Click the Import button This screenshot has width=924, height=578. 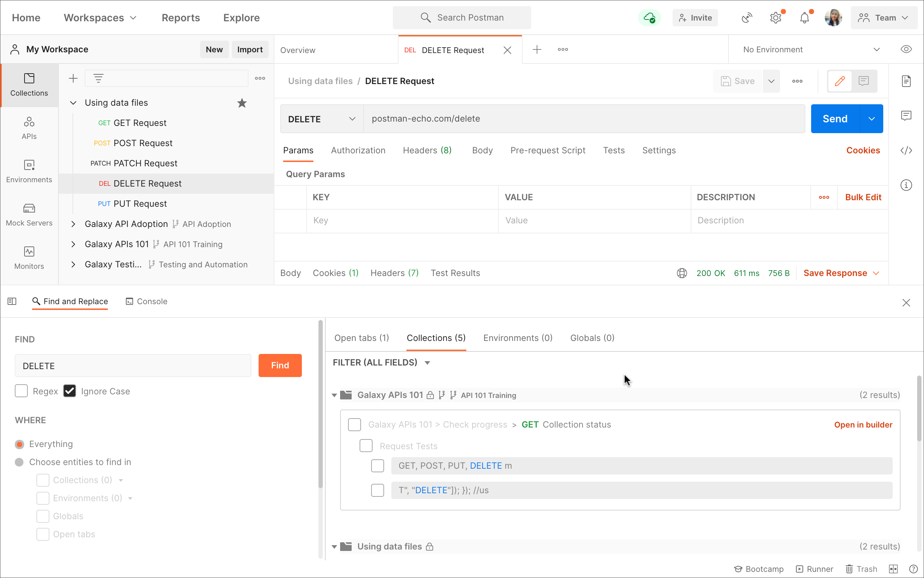tap(250, 49)
